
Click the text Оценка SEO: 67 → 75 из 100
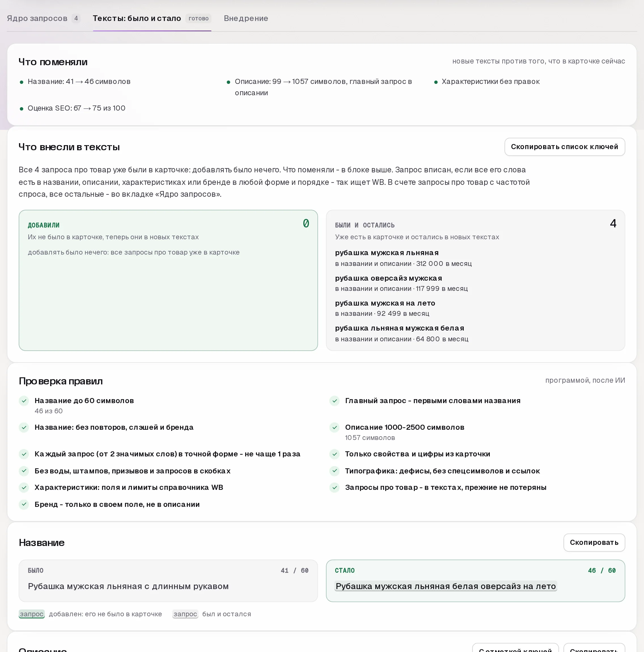click(x=77, y=108)
